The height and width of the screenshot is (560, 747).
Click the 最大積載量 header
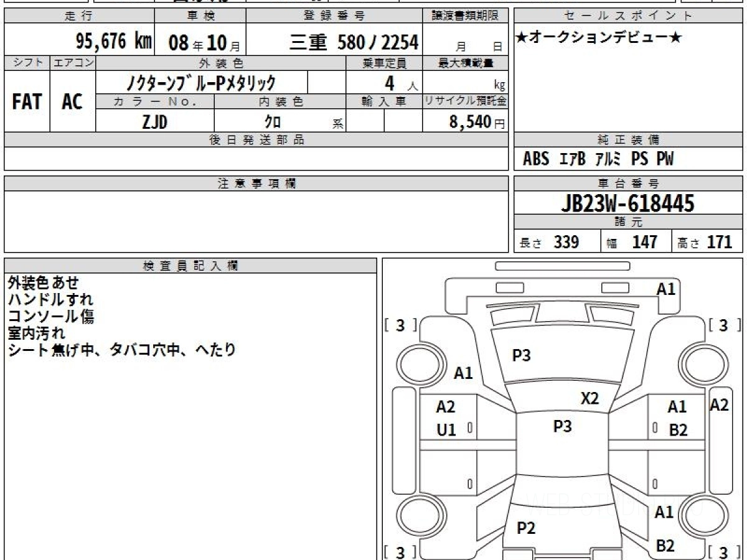[x=465, y=62]
